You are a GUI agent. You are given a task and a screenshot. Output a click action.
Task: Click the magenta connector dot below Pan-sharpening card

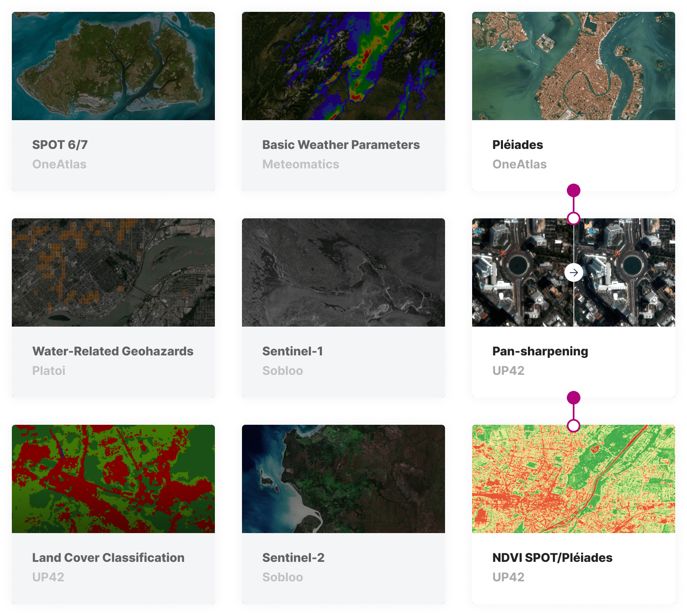574,398
